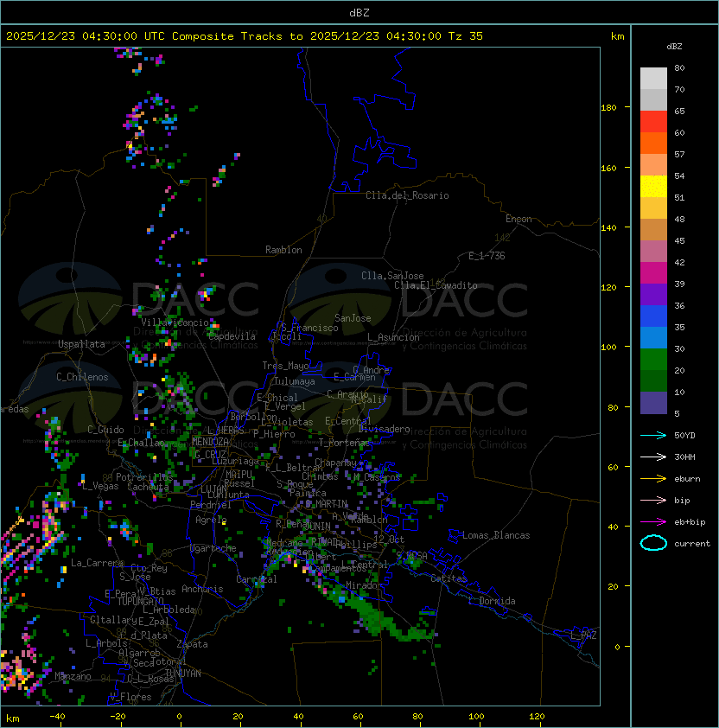Click the 'Carrizal' map label
719x728 pixels.
[x=257, y=579]
